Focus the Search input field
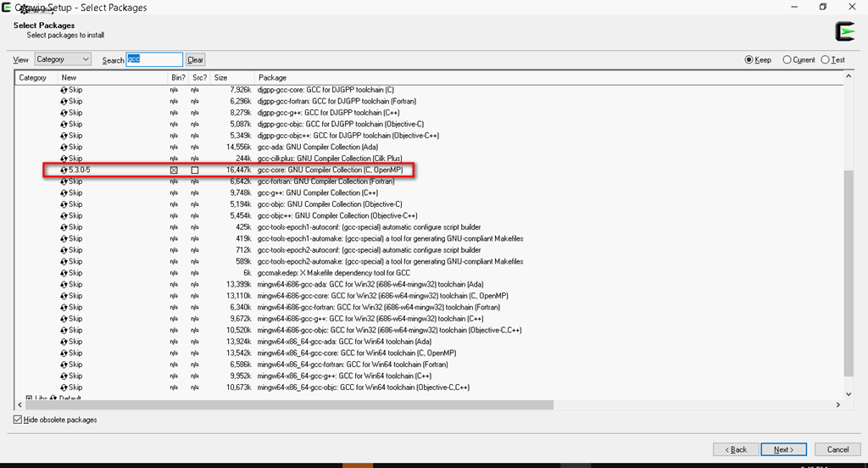The image size is (868, 468). (154, 59)
